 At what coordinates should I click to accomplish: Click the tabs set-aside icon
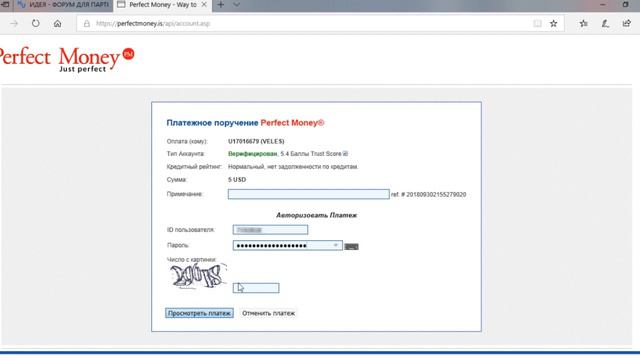coord(5,5)
